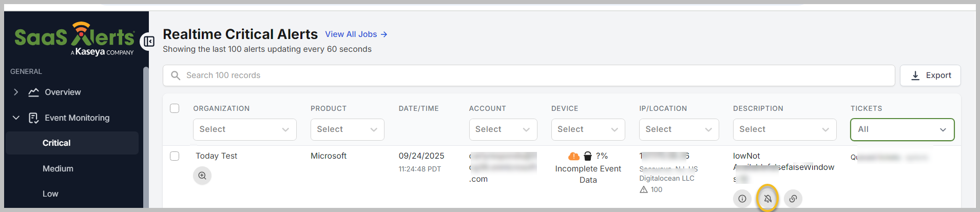Click the orange cloud device icon

pos(574,156)
